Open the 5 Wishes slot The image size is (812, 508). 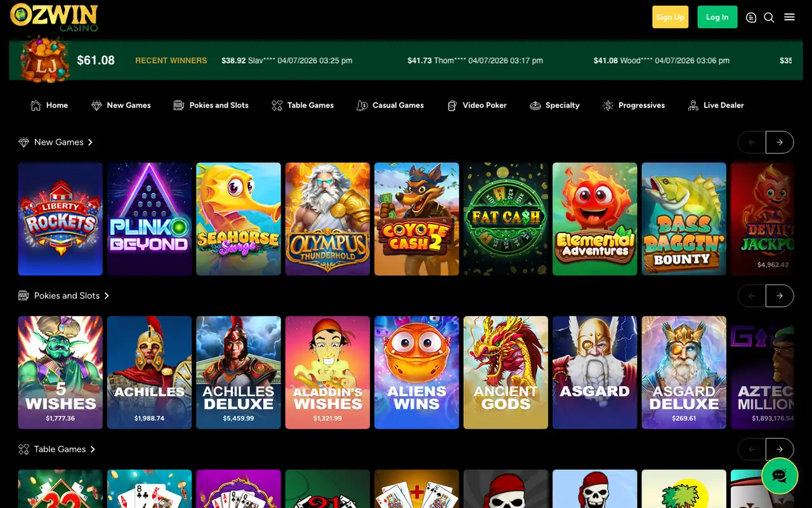[x=60, y=373]
